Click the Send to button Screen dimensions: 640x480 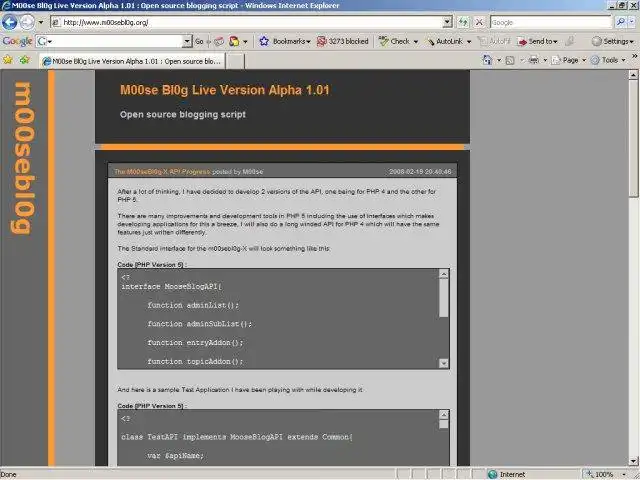[537, 41]
